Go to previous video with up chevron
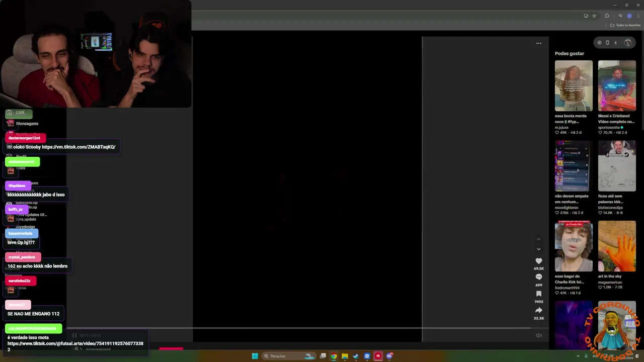Viewport: 644px width, 362px height. 539,239
